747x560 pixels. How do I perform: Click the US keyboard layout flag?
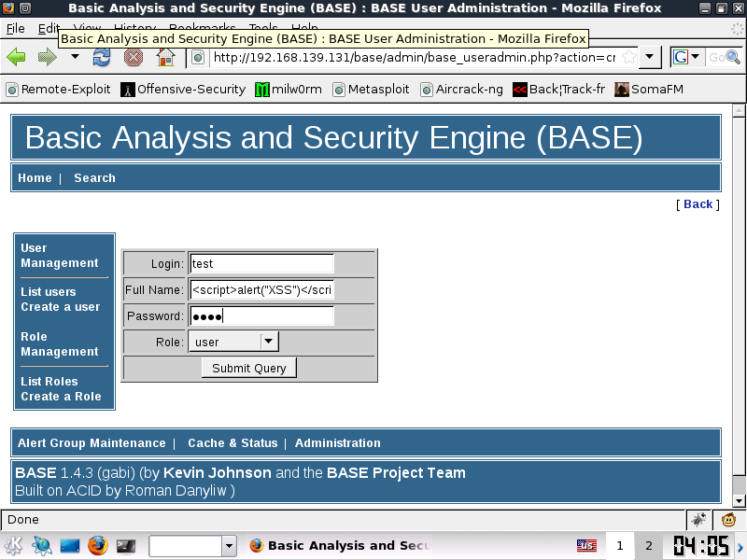pyautogui.click(x=587, y=546)
